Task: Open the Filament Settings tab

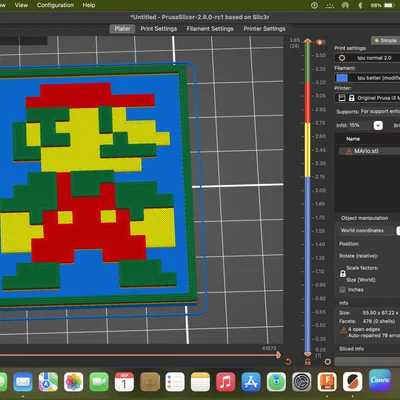Action: point(210,29)
